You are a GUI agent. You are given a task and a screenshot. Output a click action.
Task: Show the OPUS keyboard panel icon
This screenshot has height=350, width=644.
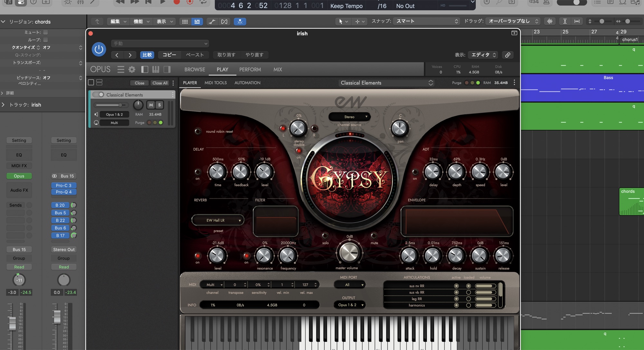pos(156,69)
